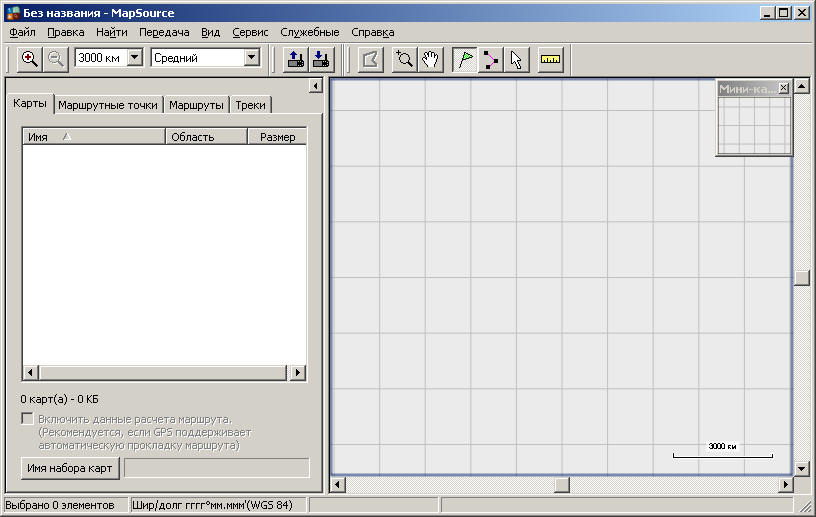Click the Zoom Out magnifier icon
Viewport: 816px width, 517px height.
pos(55,59)
